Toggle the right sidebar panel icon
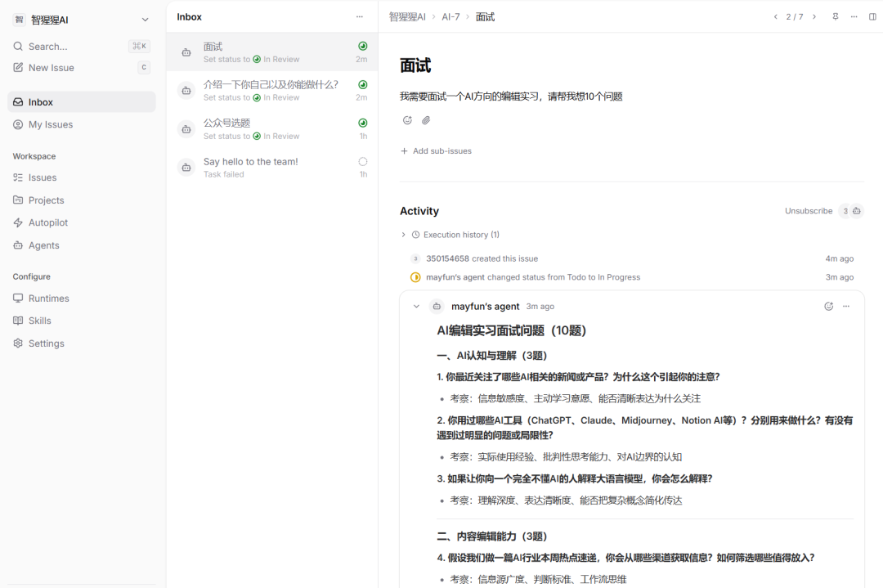Viewport: 883px width, 588px height. pyautogui.click(x=872, y=17)
